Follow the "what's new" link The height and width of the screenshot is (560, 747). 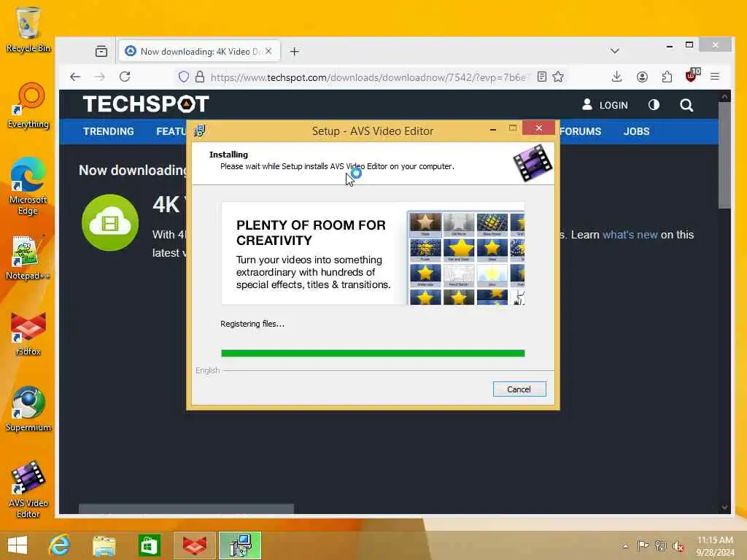point(630,235)
